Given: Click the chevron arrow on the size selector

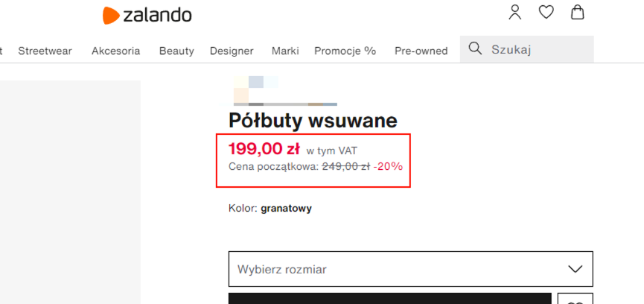Looking at the screenshot, I should click(575, 269).
